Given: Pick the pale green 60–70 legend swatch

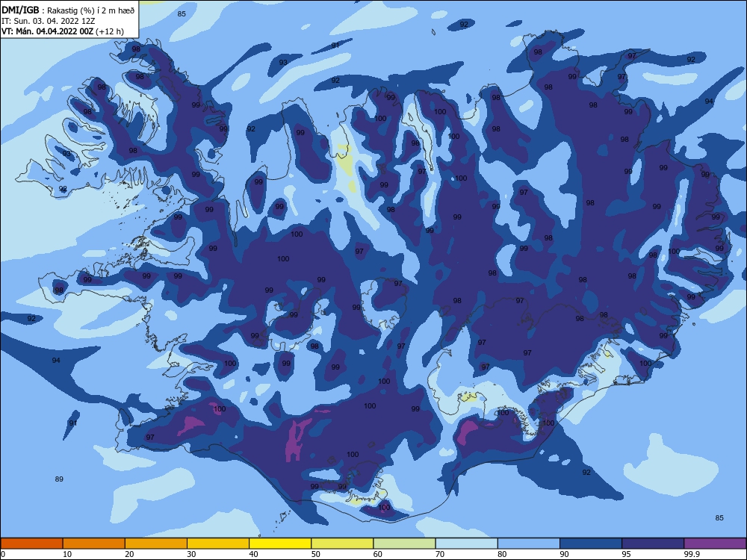Looking at the screenshot, I should click(404, 544).
